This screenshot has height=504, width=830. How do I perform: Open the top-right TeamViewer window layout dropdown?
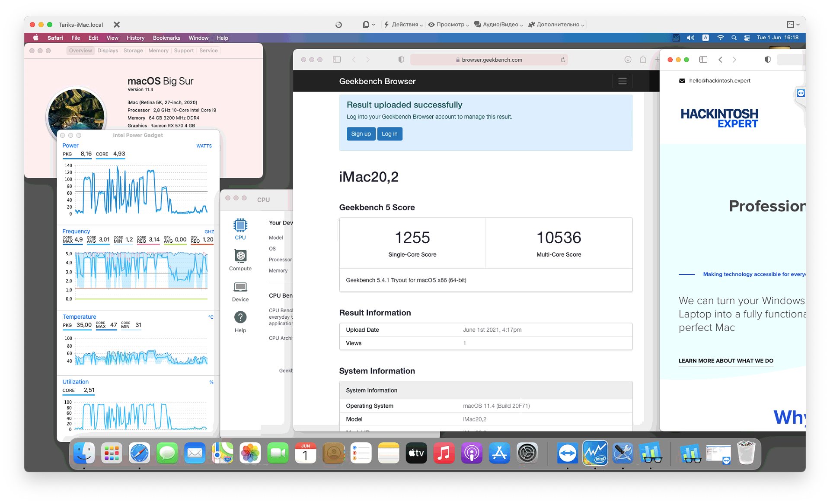[793, 25]
